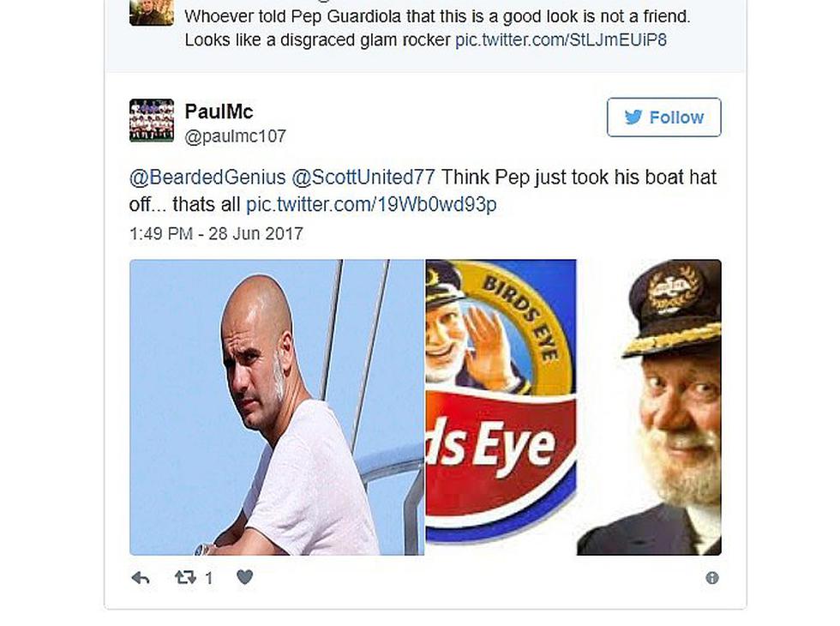Open the PaulMc display name

coord(219,111)
